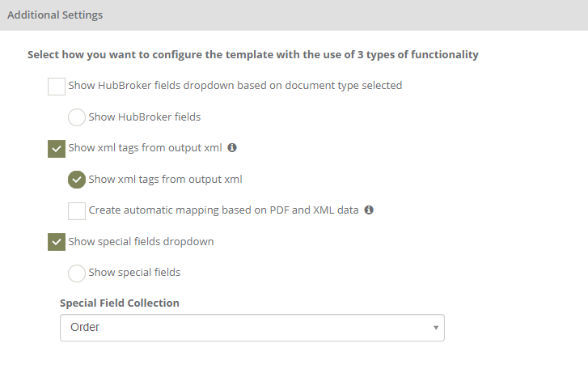Click label text about document type selected

click(x=235, y=86)
